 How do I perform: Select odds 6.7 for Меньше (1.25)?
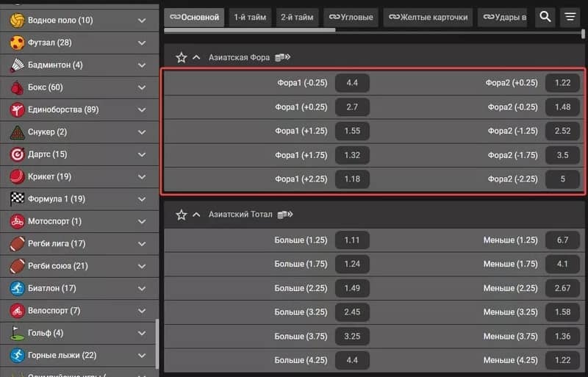pos(562,240)
